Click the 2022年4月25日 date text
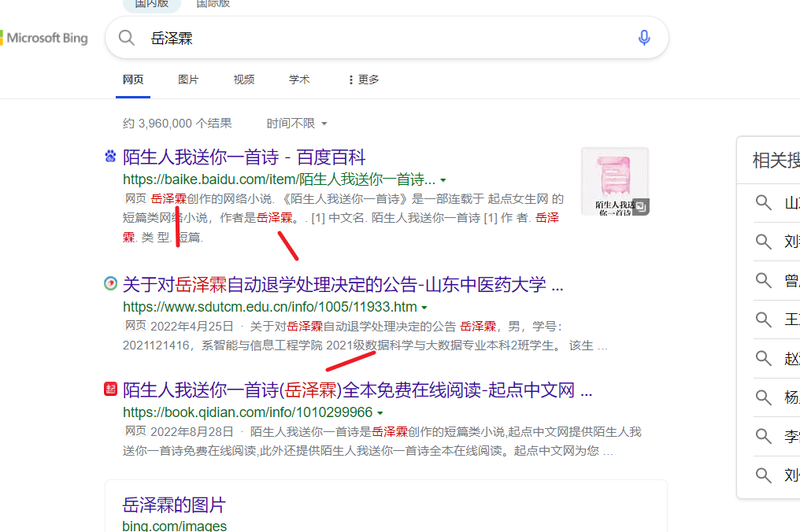 click(192, 327)
